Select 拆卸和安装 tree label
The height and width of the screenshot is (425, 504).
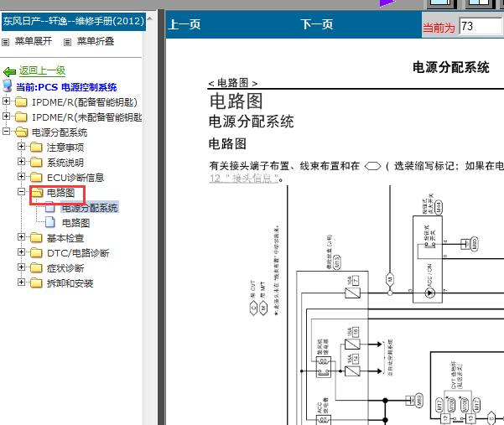coord(70,283)
